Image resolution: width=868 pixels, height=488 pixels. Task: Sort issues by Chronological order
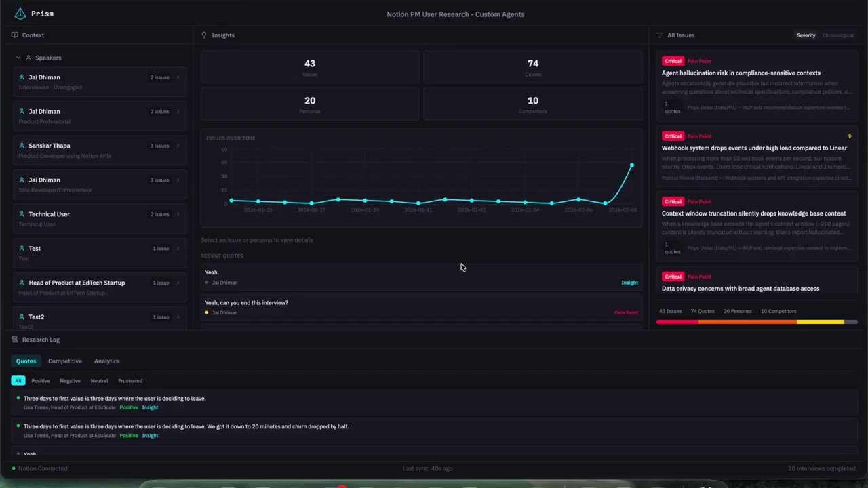[x=837, y=35]
